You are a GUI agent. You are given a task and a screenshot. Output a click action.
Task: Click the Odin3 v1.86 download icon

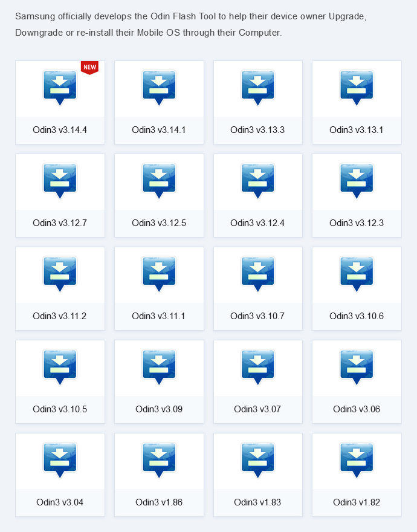pos(159,460)
